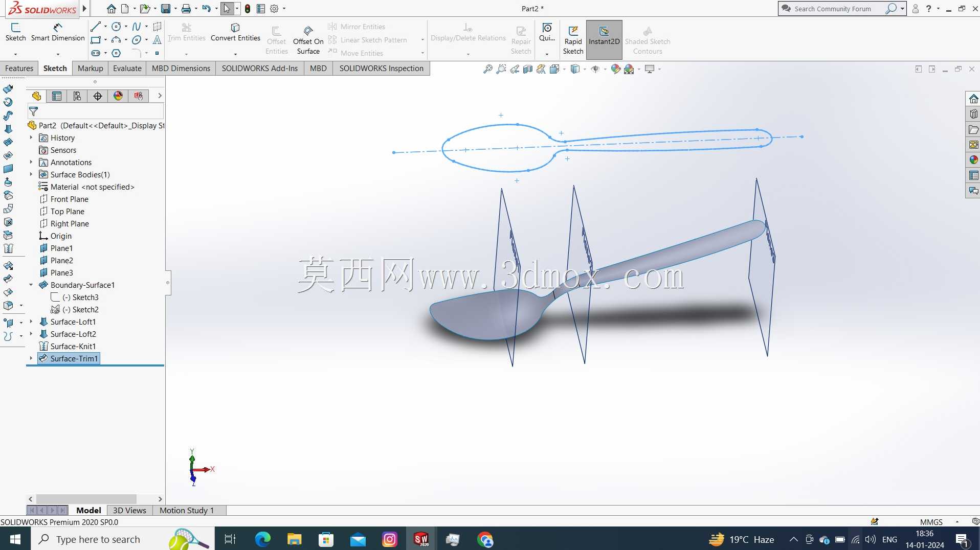This screenshot has height=550, width=980.
Task: Expand the Annotations folder
Action: 31,163
